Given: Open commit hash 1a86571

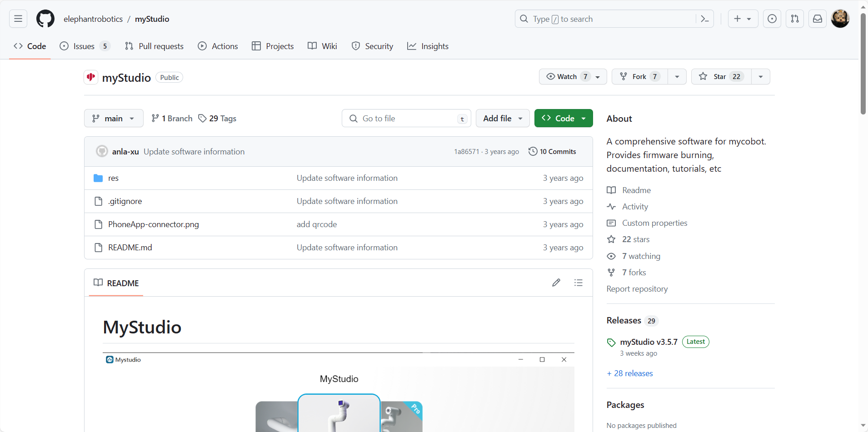Looking at the screenshot, I should click(466, 152).
